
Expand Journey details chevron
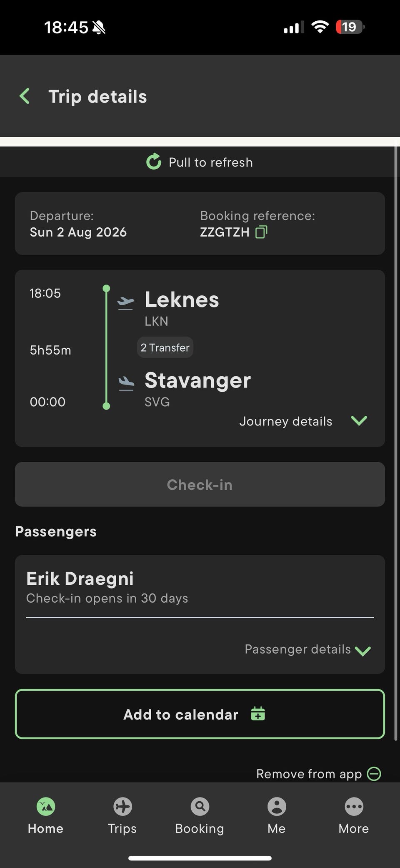pos(359,421)
